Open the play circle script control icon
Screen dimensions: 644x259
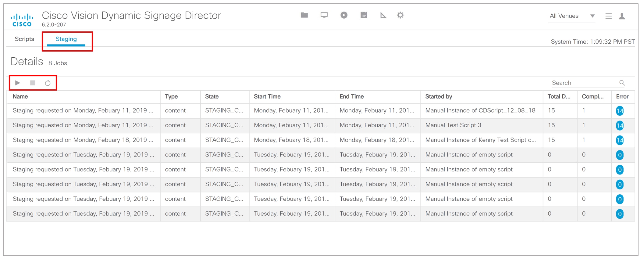pyautogui.click(x=344, y=15)
